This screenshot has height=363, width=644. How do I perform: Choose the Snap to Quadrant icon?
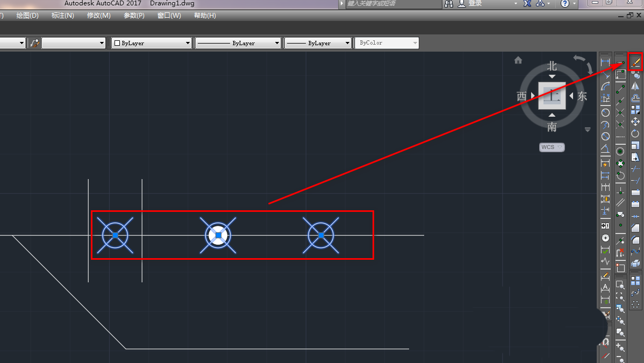[620, 163]
